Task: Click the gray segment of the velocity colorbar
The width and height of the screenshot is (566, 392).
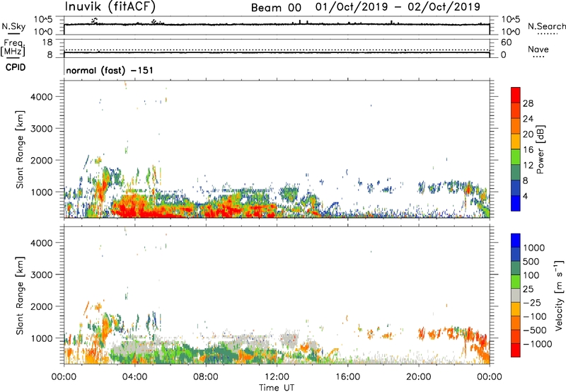Action: (516, 295)
